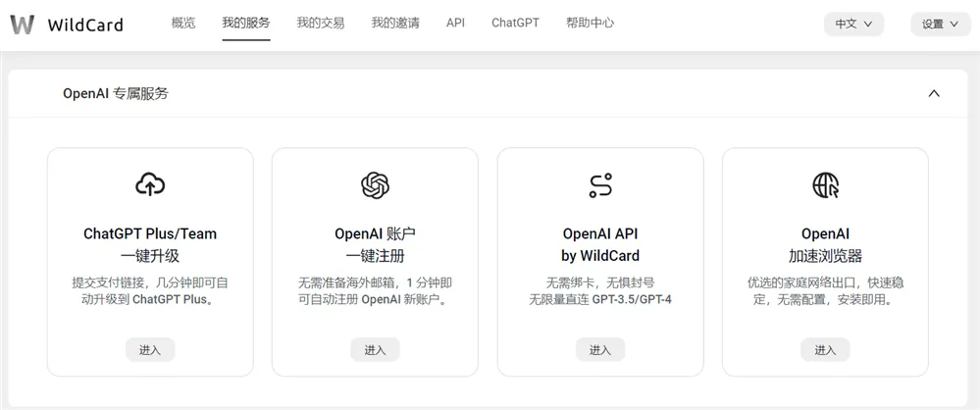Image resolution: width=980 pixels, height=410 pixels.
Task: Open the 中文 language dropdown
Action: 853,25
